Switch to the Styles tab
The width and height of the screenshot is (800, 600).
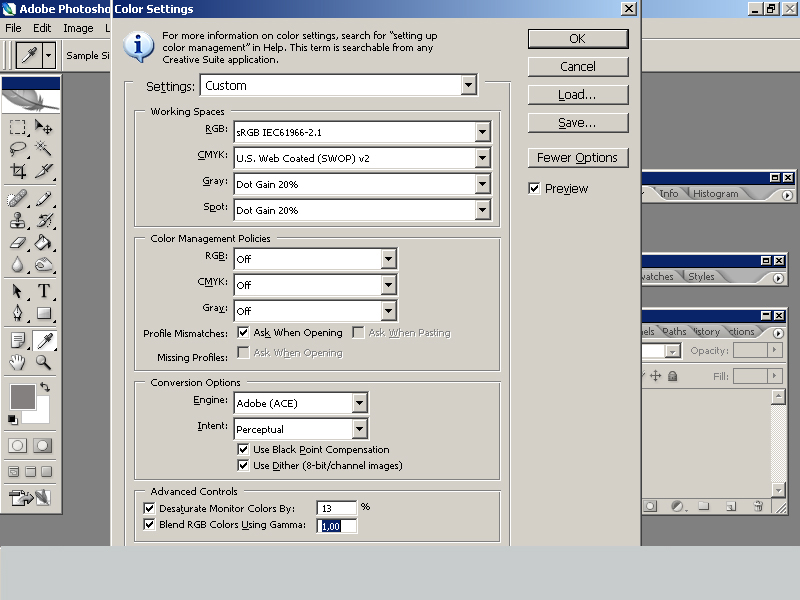[701, 277]
